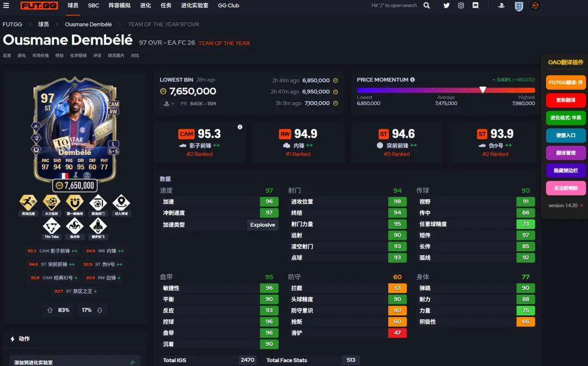Viewport: 588px width, 366px height.
Task: Click the info icon on CAM 95.3 card
Action: tap(240, 127)
